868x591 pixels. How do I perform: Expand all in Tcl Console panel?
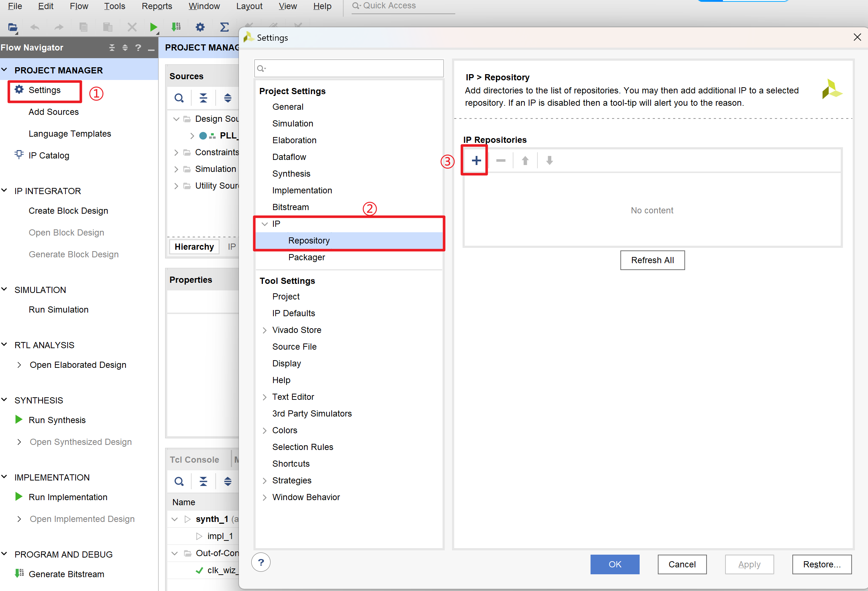[x=228, y=482]
